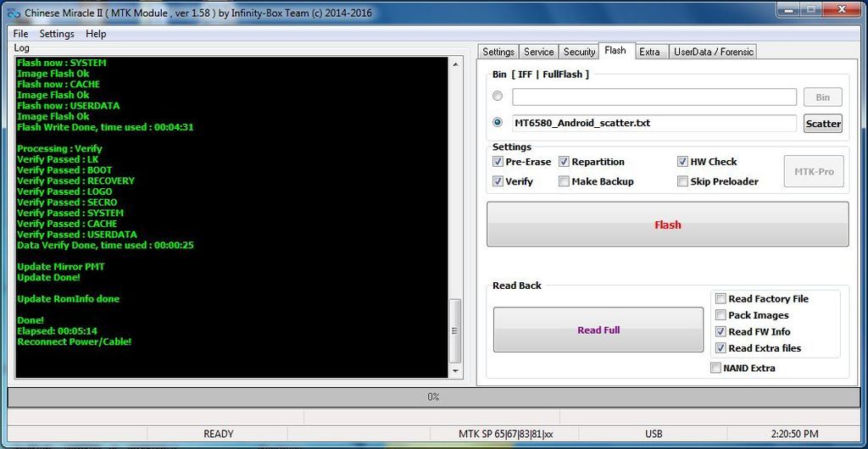Click the Infinity-Box app icon in title bar
The width and height of the screenshot is (868, 449).
pyautogui.click(x=14, y=12)
